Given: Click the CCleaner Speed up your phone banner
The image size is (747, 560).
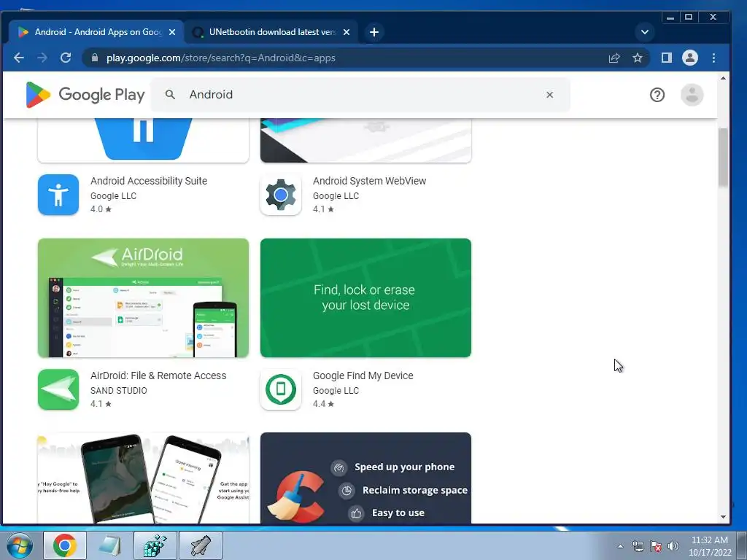Looking at the screenshot, I should point(365,478).
